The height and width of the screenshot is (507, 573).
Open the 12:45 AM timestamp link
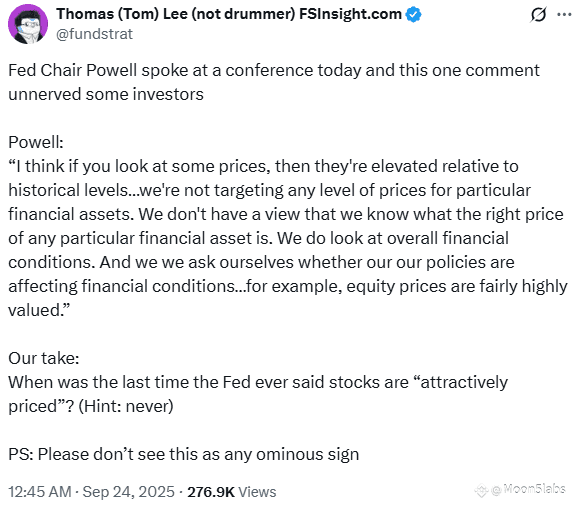pos(40,492)
